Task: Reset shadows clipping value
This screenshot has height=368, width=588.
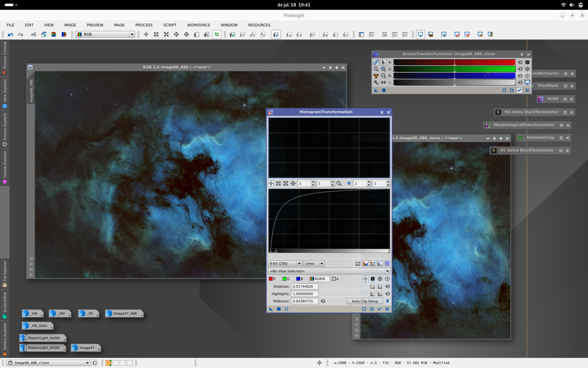Action: pyautogui.click(x=387, y=286)
